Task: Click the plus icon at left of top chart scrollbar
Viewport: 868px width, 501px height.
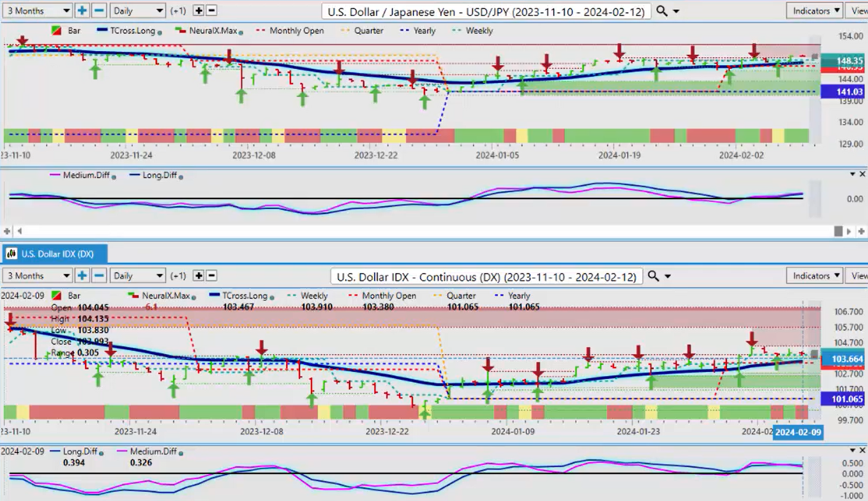Action: tap(8, 231)
